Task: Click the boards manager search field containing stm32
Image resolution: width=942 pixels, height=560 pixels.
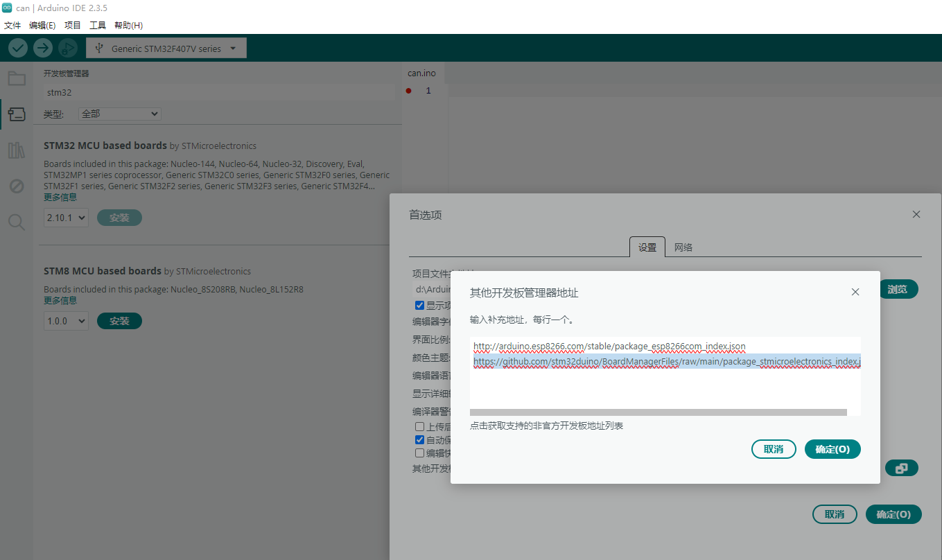Action: click(219, 92)
